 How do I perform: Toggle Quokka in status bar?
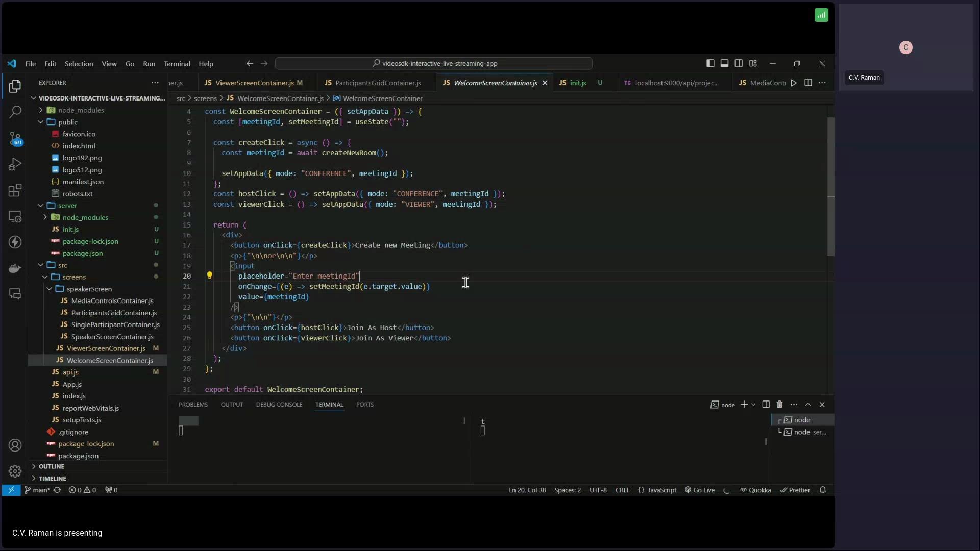tap(755, 490)
